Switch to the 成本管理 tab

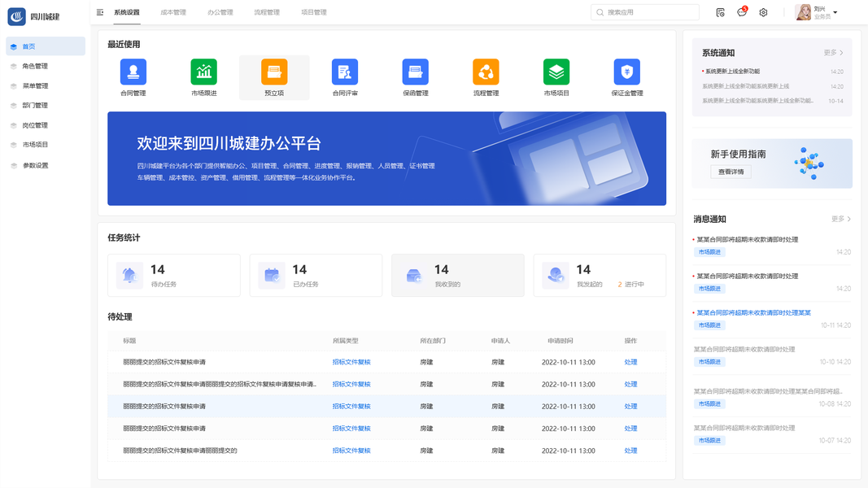point(173,12)
